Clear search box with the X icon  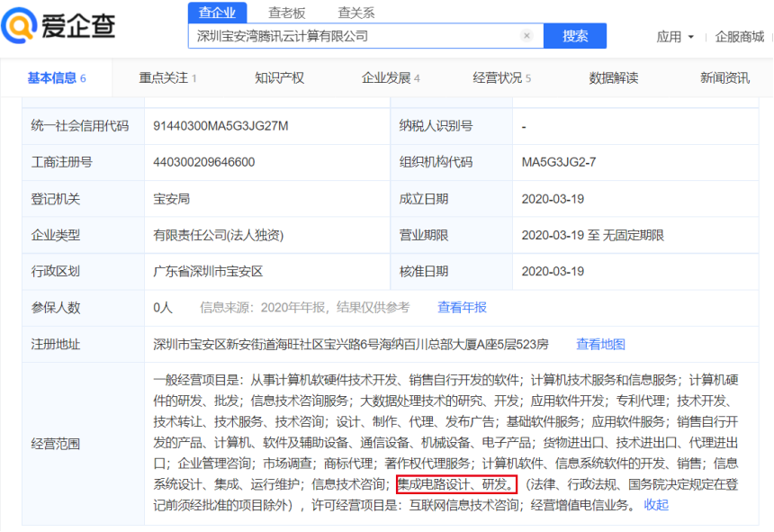tap(526, 35)
